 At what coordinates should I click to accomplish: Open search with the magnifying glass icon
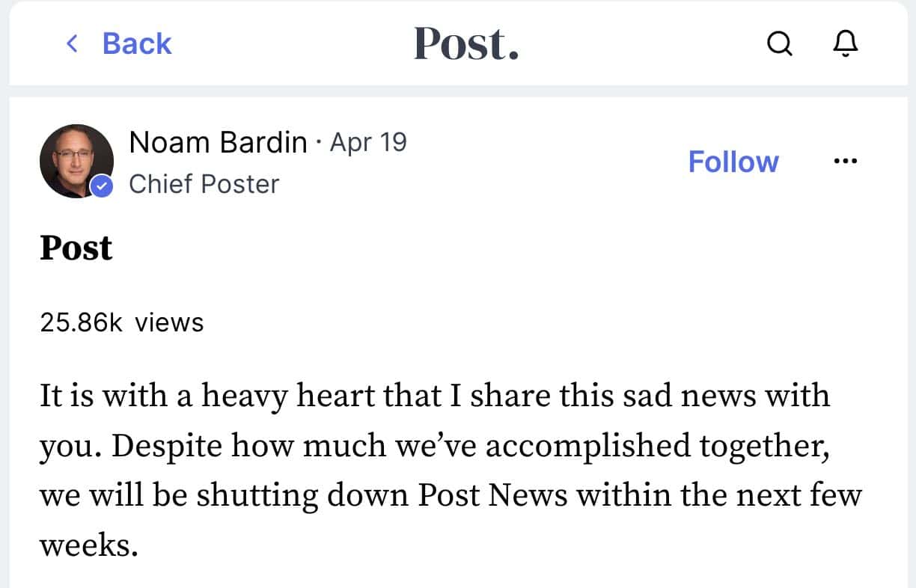pyautogui.click(x=779, y=44)
